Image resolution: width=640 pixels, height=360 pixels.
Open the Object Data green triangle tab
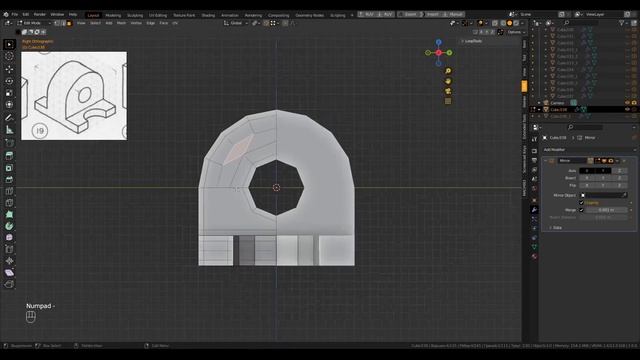(534, 247)
